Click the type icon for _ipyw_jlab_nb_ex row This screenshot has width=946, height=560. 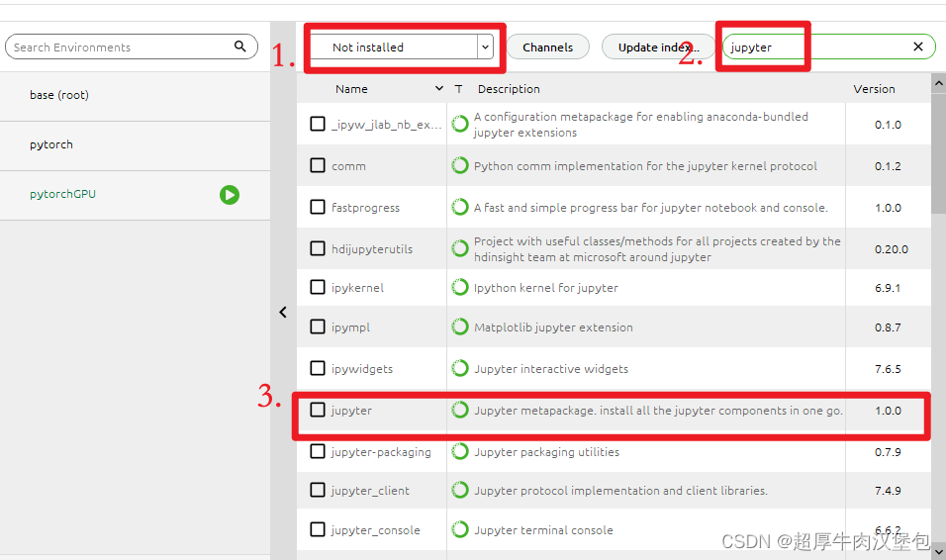pos(460,124)
